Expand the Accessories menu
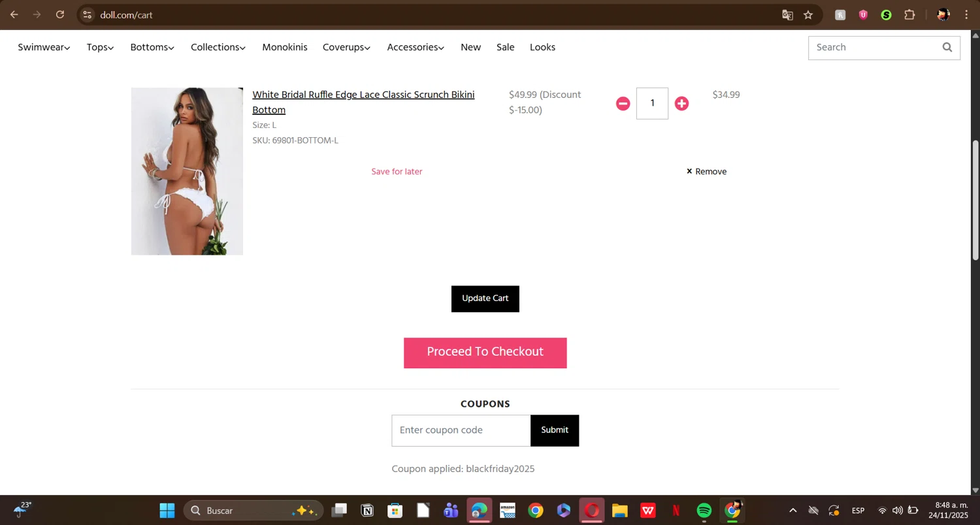Viewport: 980px width, 525px height. pyautogui.click(x=416, y=47)
